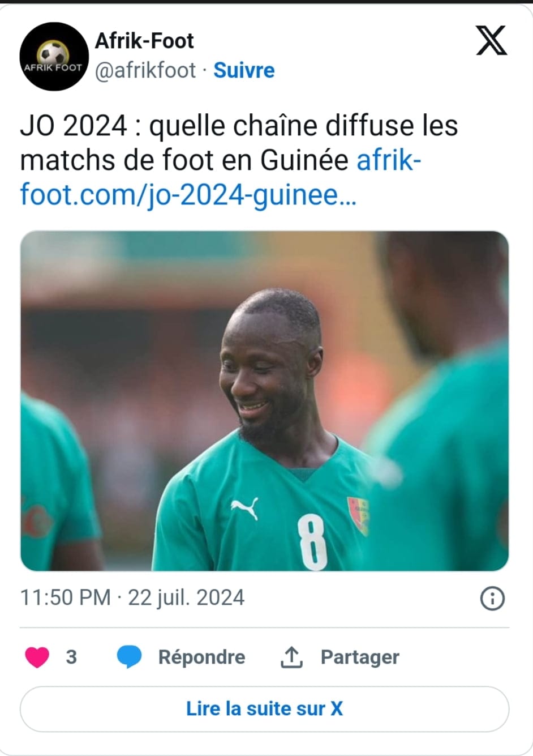This screenshot has width=533, height=756.
Task: Click the blue reply speech bubble icon
Action: 129,657
